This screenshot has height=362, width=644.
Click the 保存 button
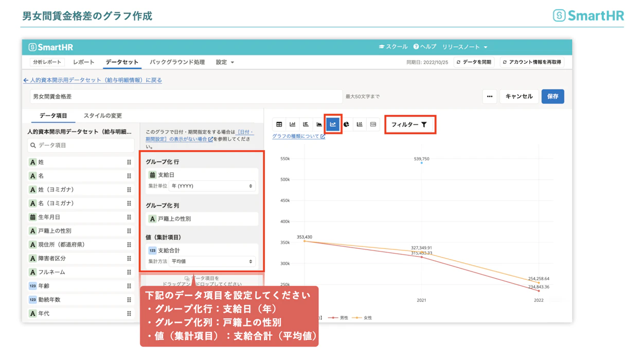(x=552, y=97)
